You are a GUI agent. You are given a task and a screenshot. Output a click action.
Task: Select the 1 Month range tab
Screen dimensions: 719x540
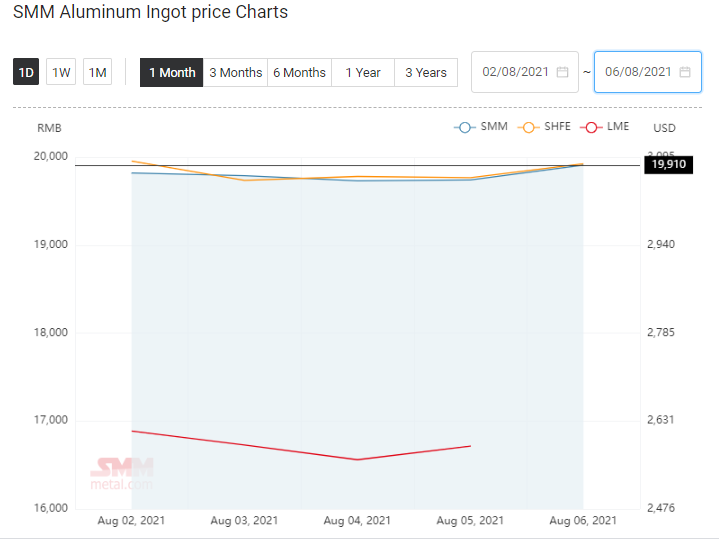(x=171, y=72)
